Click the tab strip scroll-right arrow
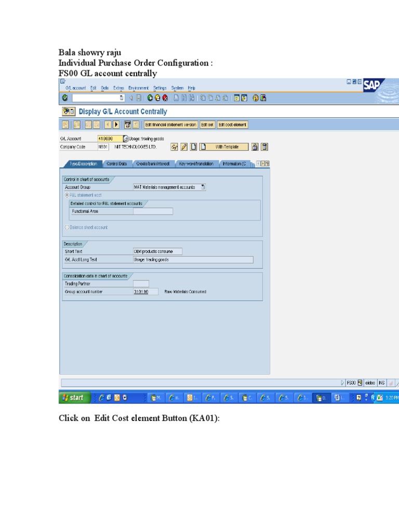Image resolution: width=399 pixels, height=532 pixels. tap(263, 164)
